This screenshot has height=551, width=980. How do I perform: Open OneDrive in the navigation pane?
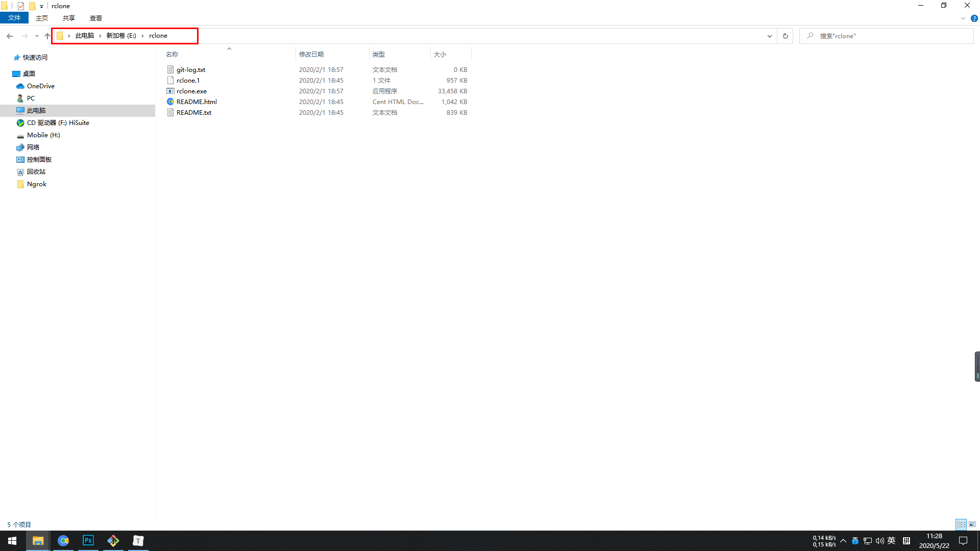(41, 86)
